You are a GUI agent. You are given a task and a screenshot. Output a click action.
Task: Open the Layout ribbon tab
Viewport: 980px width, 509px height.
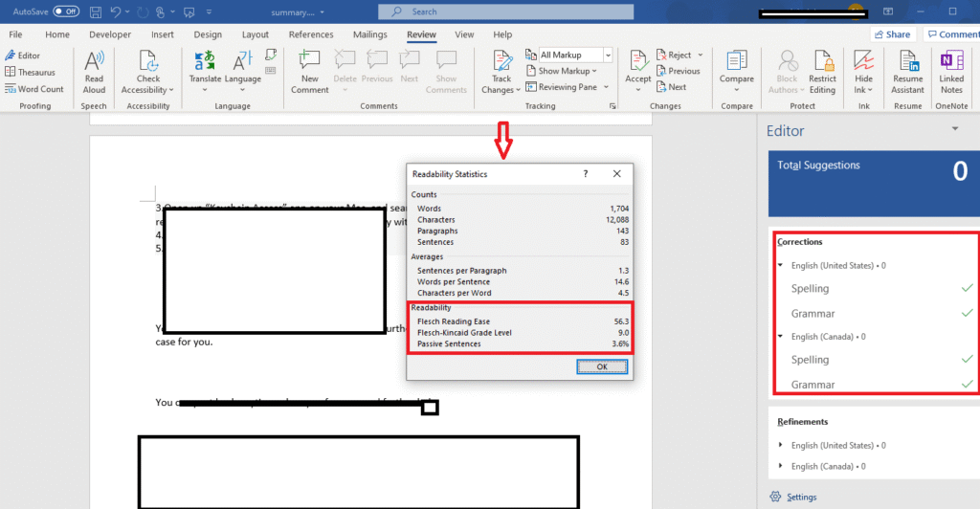256,34
